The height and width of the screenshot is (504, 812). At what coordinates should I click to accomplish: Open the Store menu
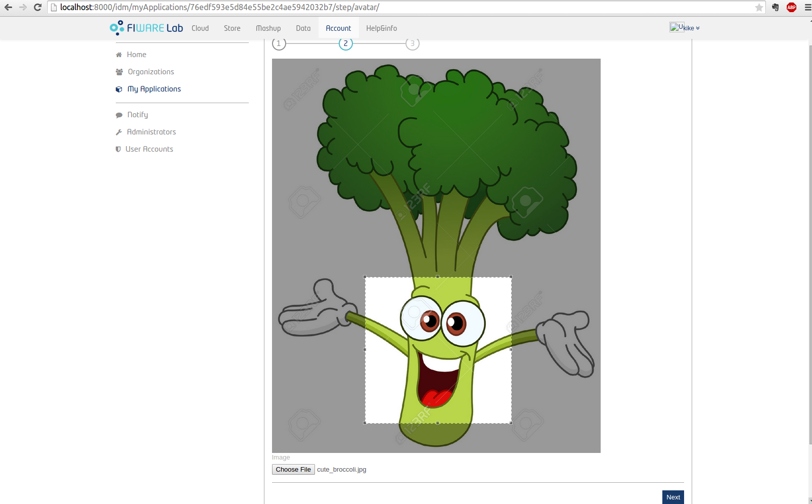coord(232,28)
